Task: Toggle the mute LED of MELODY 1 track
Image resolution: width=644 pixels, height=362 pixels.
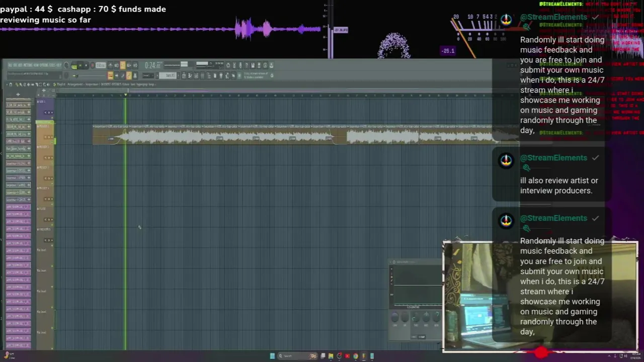Action: click(x=52, y=142)
